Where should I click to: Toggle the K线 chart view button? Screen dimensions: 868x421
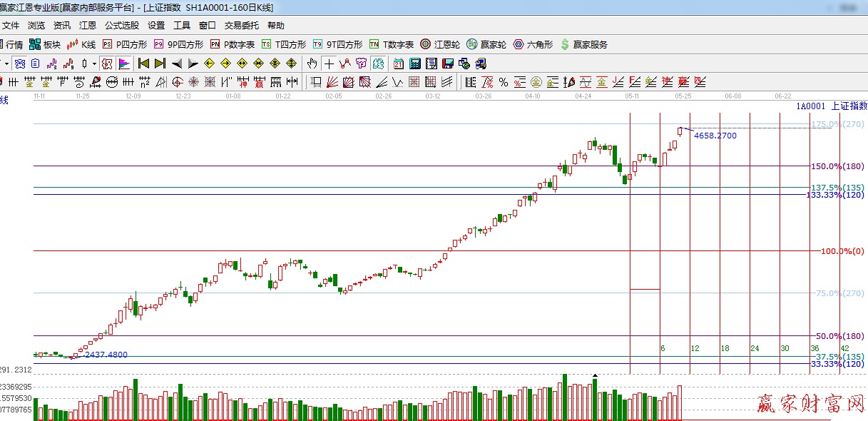coord(81,44)
